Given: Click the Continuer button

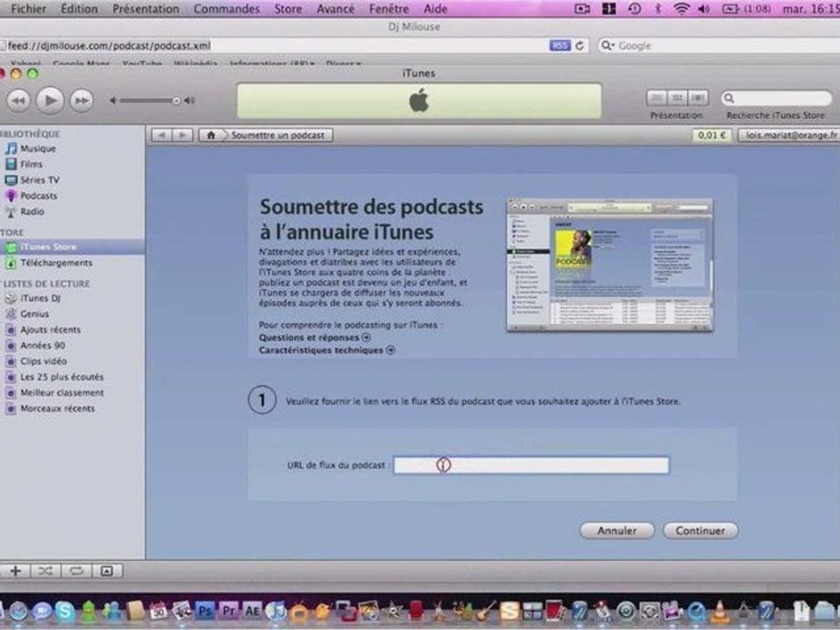Looking at the screenshot, I should [x=700, y=530].
